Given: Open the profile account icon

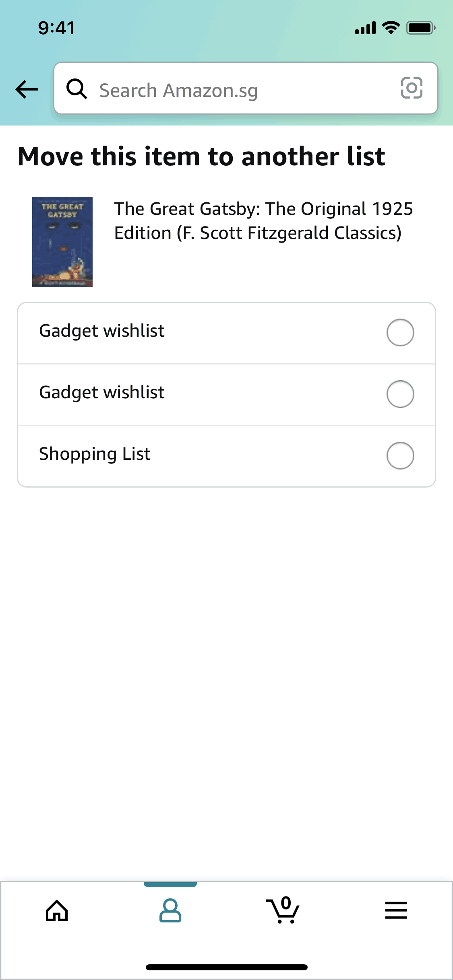Looking at the screenshot, I should click(170, 910).
